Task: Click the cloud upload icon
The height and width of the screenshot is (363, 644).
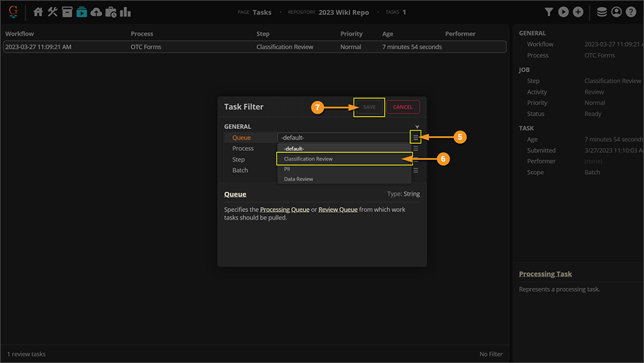Action: 96,12
